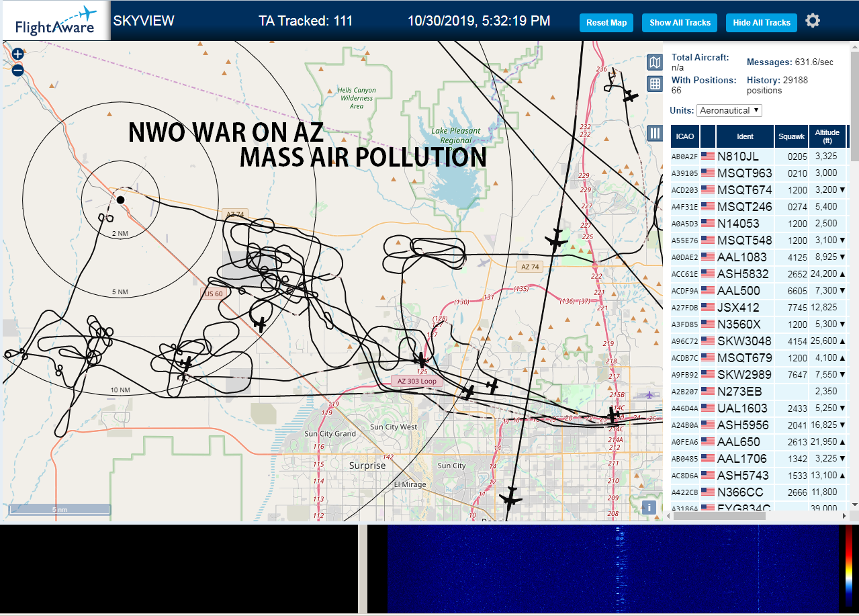
Task: Select the N366CC aircraft row
Action: coord(759,492)
